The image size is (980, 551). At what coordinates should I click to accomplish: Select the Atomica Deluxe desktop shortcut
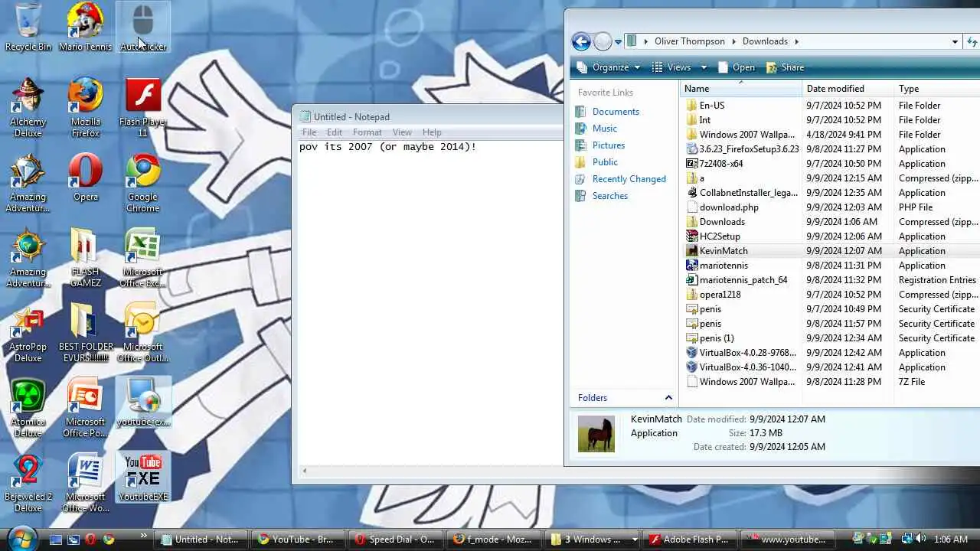(28, 407)
